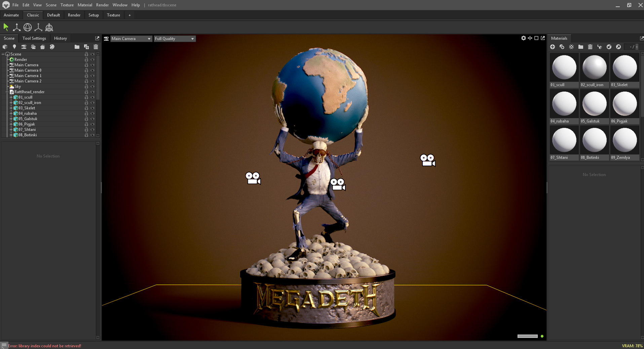The height and width of the screenshot is (349, 644).
Task: Activate the universal transform gizmo tool
Action: 49,27
